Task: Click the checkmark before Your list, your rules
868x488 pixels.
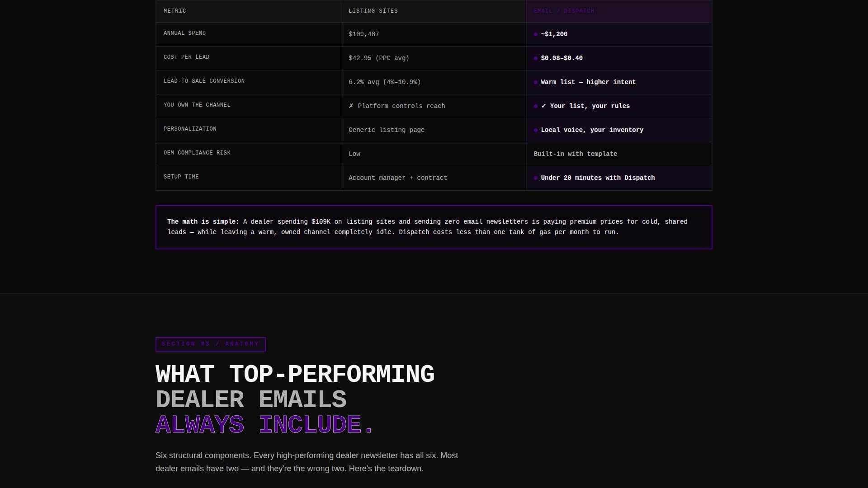Action: [x=543, y=106]
